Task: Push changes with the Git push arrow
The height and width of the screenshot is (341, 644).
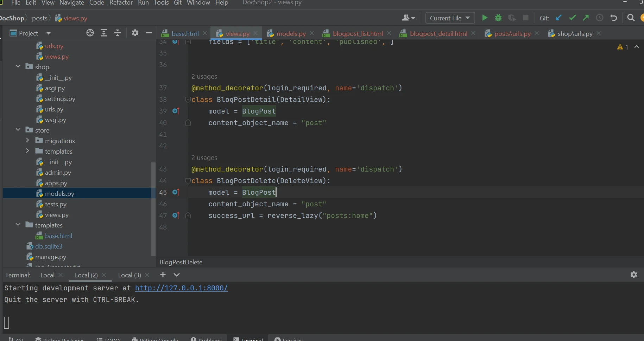Action: [586, 18]
